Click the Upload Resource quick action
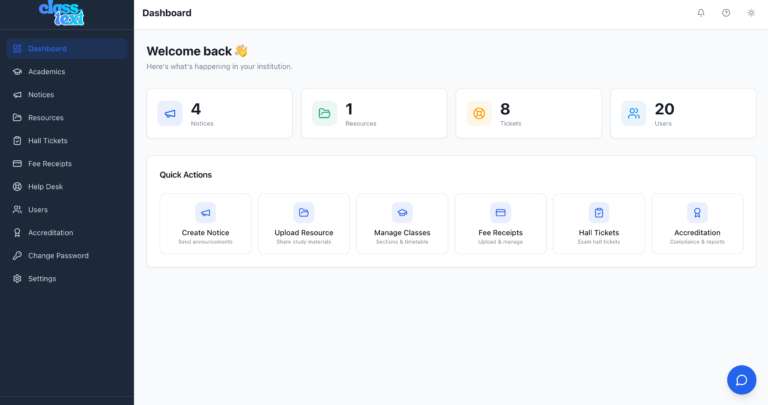The height and width of the screenshot is (405, 768). (304, 224)
